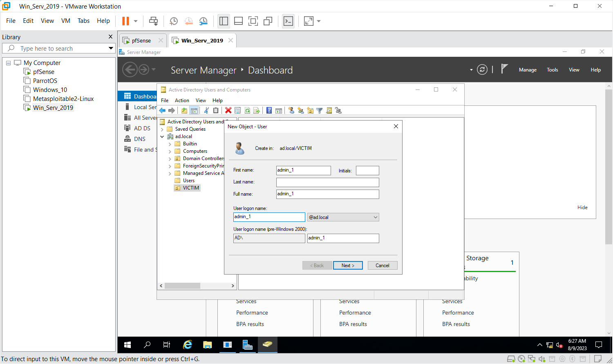The image size is (613, 364).
Task: Click the ADUC back arrow toolbar icon
Action: 162,110
